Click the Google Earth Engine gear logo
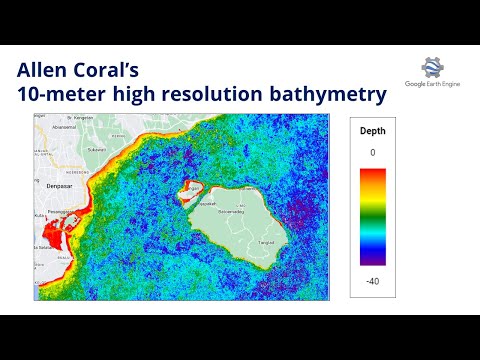 (432, 68)
